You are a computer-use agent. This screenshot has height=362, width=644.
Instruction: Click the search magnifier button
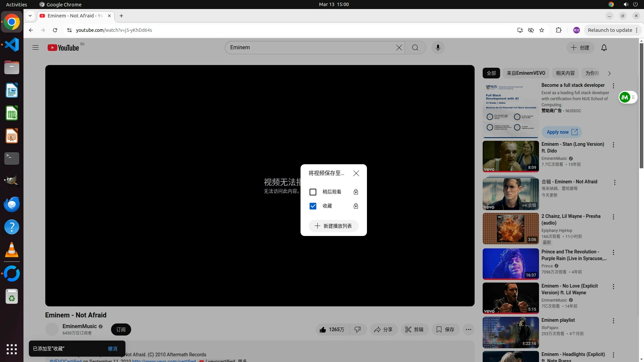(415, 48)
